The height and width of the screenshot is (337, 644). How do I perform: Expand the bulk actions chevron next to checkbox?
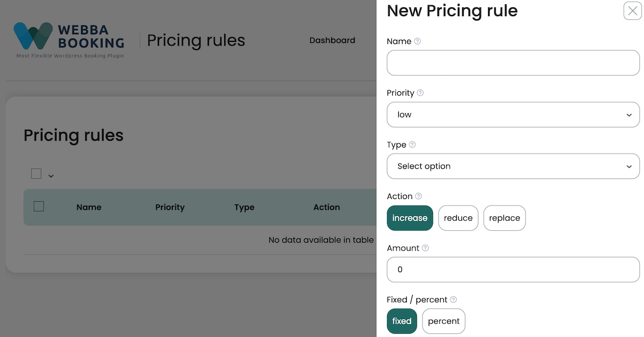point(51,175)
